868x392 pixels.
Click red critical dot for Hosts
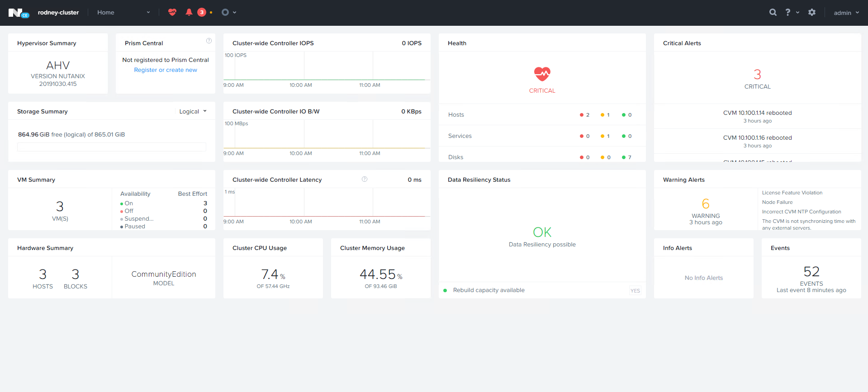point(582,115)
